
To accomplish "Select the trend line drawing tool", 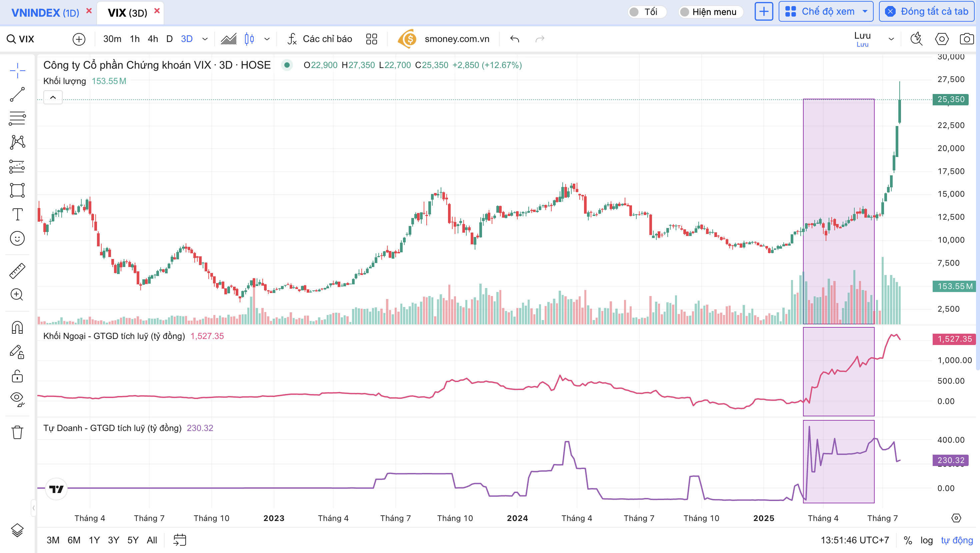I will coord(17,95).
